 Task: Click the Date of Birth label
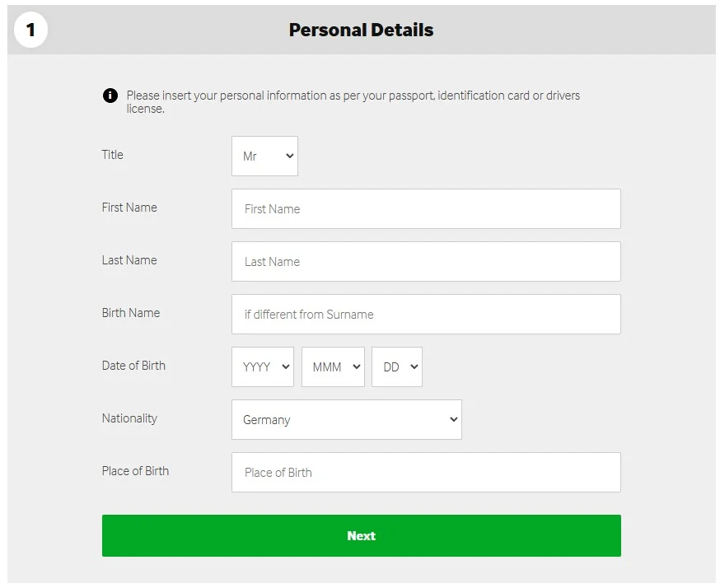click(133, 366)
